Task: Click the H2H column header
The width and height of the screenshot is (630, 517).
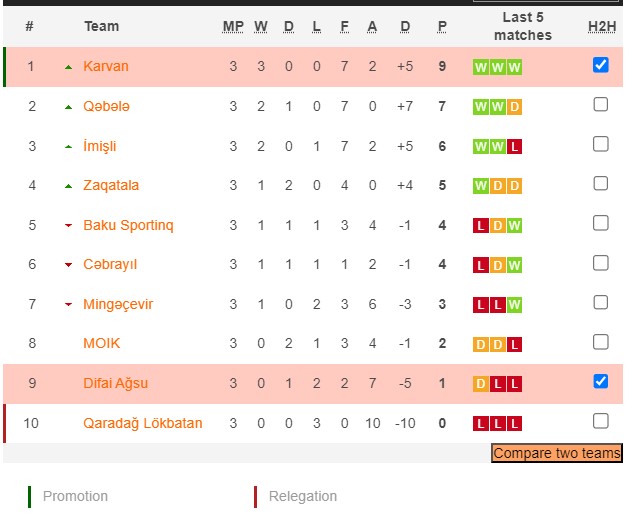Action: point(601,26)
